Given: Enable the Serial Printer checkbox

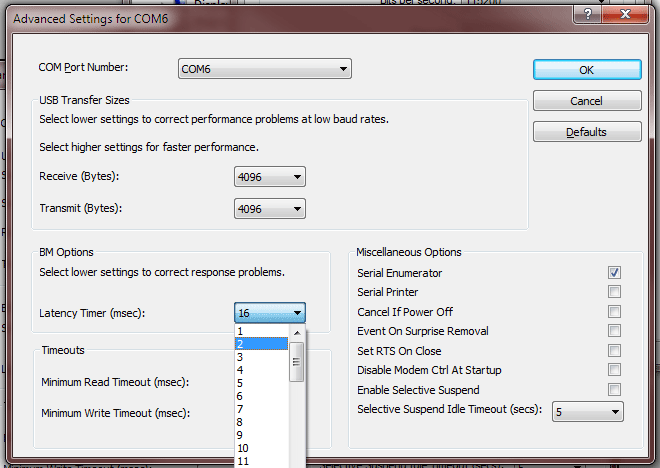Looking at the screenshot, I should point(614,292).
